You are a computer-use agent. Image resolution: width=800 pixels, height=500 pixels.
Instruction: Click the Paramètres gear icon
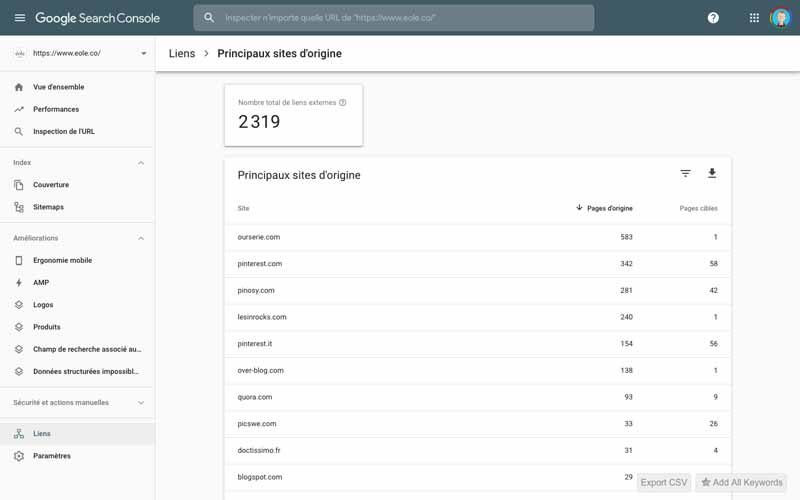(x=19, y=456)
